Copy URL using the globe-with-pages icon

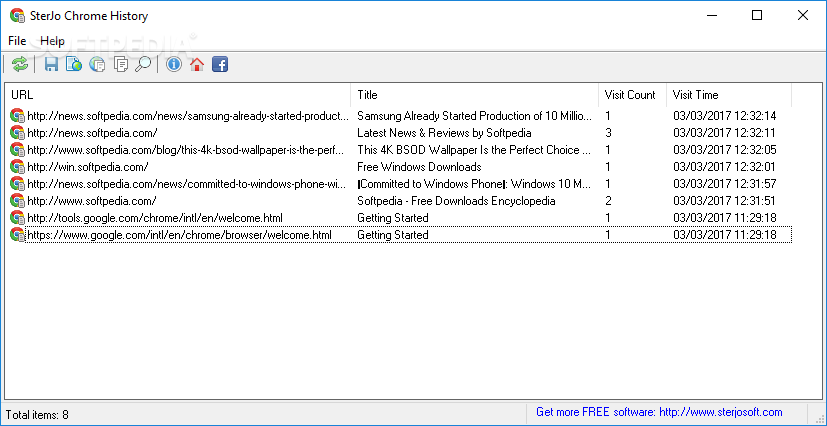tap(97, 64)
